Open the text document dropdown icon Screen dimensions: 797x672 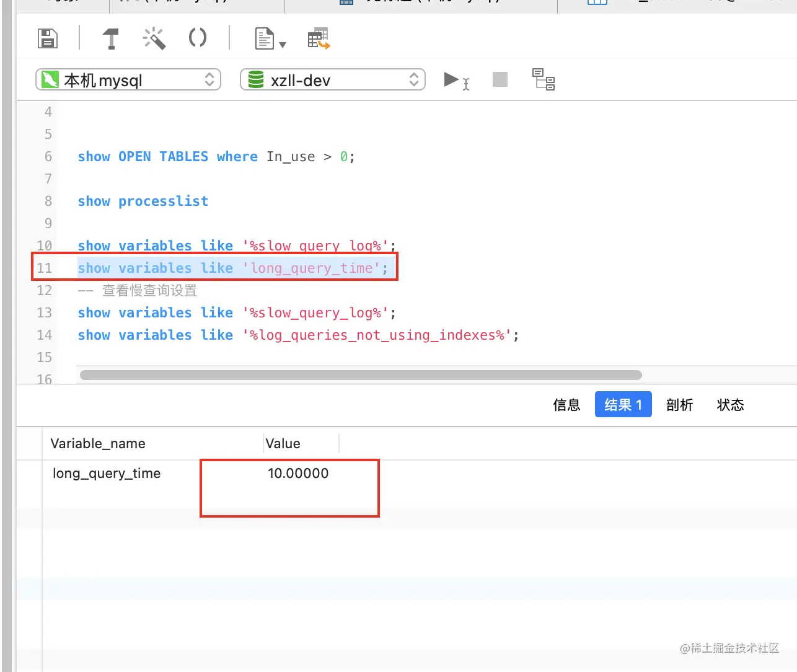click(x=270, y=38)
